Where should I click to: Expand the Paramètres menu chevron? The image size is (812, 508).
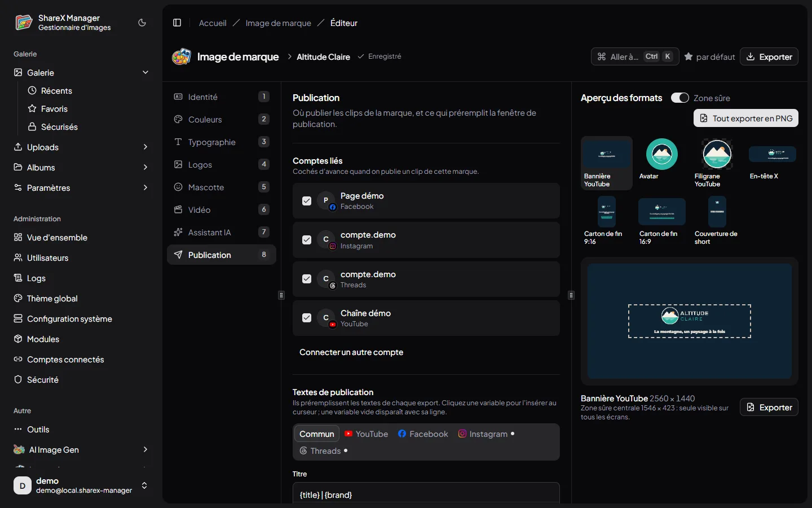coord(145,187)
